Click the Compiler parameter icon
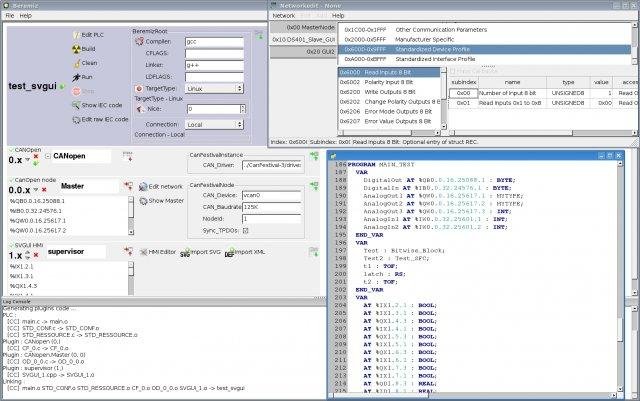Screen dimensions: 640x401 (139, 42)
